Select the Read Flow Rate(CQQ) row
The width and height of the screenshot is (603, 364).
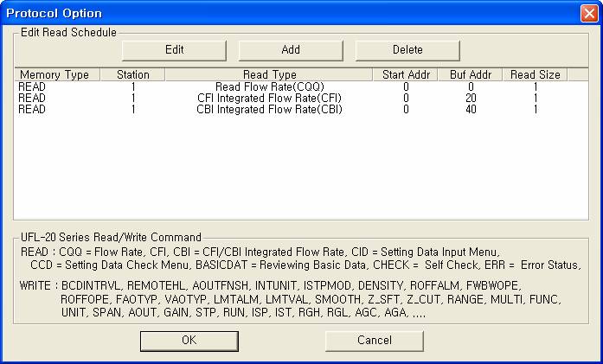(x=270, y=87)
